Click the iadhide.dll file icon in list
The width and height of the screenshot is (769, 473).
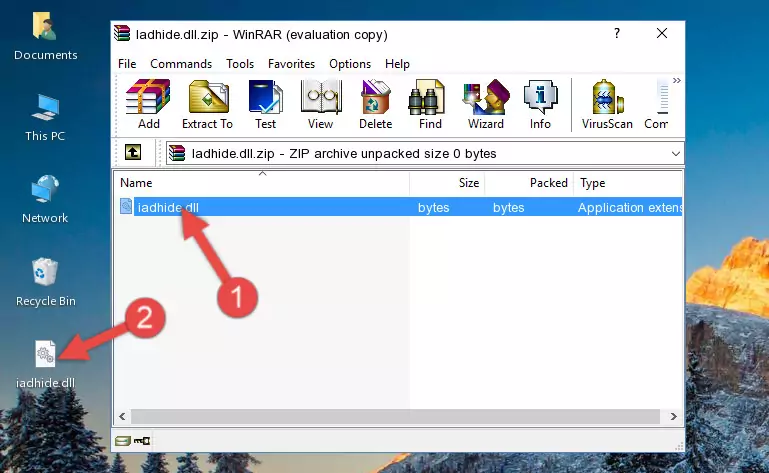point(126,206)
